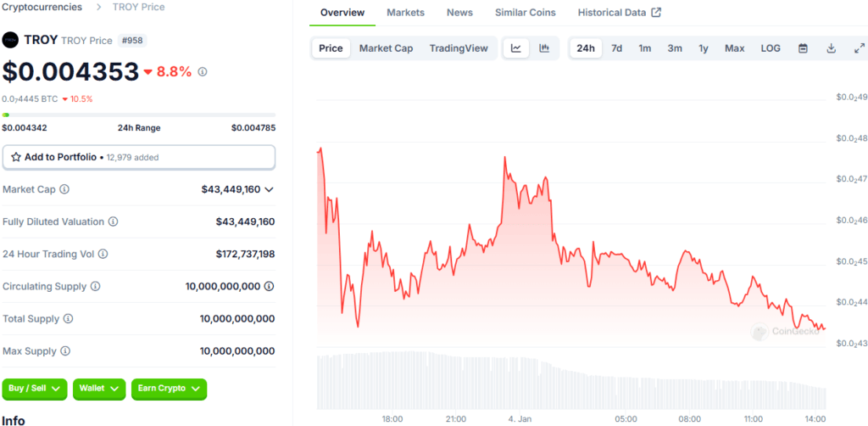Screen dimensions: 868x426
Task: Click the $0.004353 current price
Action: pyautogui.click(x=71, y=71)
